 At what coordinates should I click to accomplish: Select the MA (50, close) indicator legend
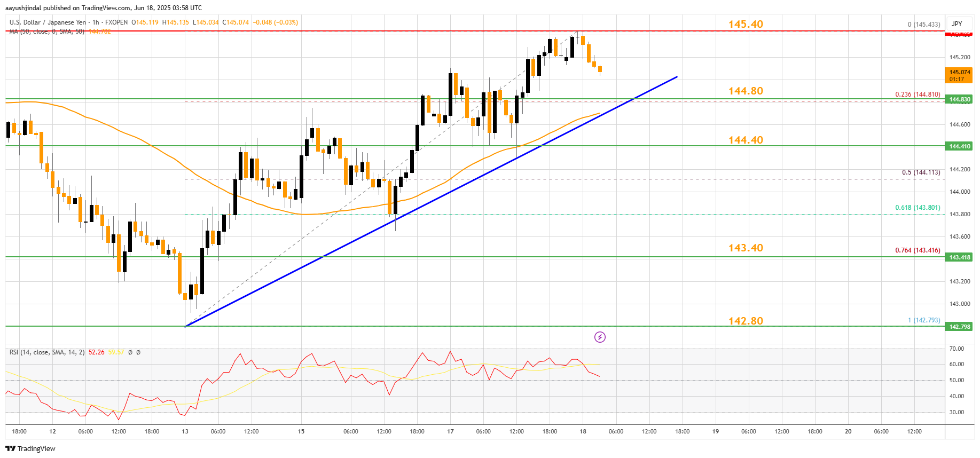47,31
